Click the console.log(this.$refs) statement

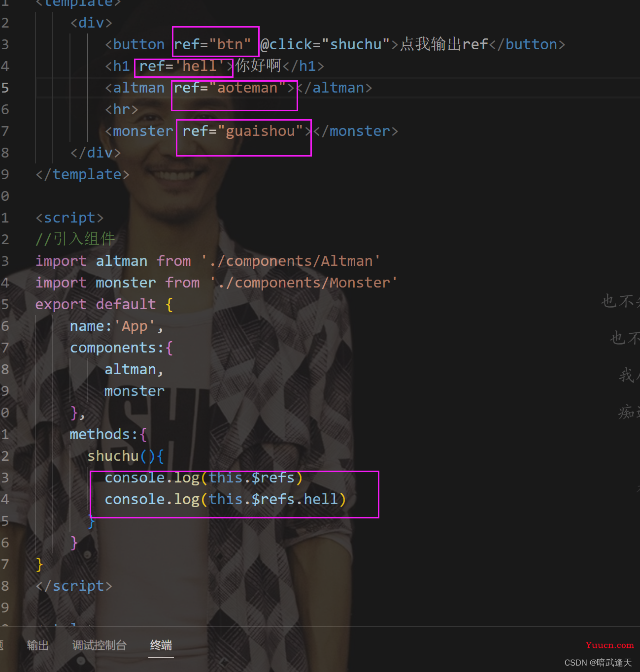pyautogui.click(x=203, y=478)
